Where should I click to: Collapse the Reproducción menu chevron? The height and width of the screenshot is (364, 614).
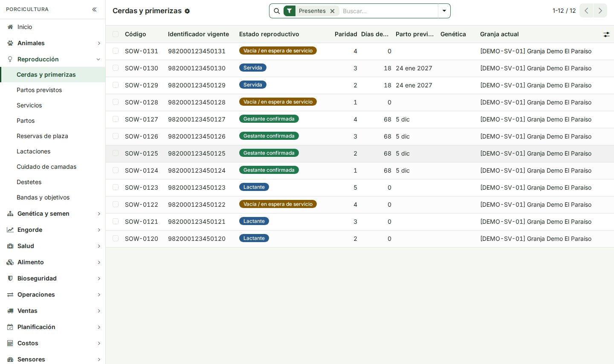[x=98, y=59]
